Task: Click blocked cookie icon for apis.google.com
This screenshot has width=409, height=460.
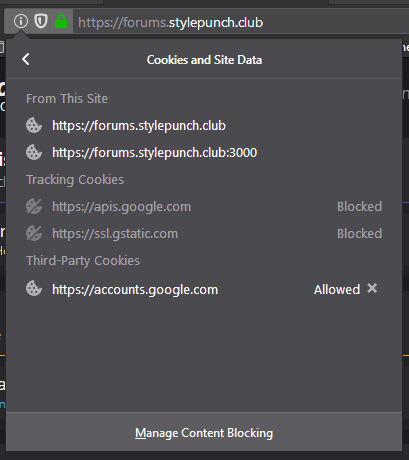Action: pos(34,207)
